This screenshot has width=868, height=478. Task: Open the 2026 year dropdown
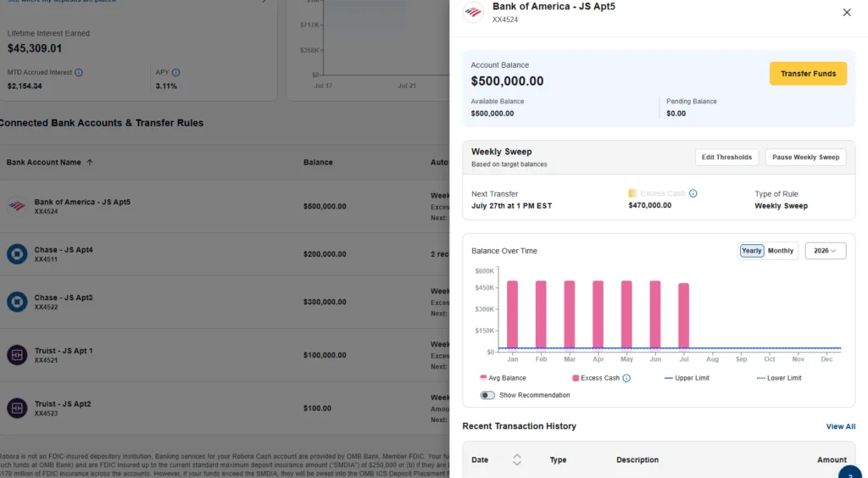[826, 251]
